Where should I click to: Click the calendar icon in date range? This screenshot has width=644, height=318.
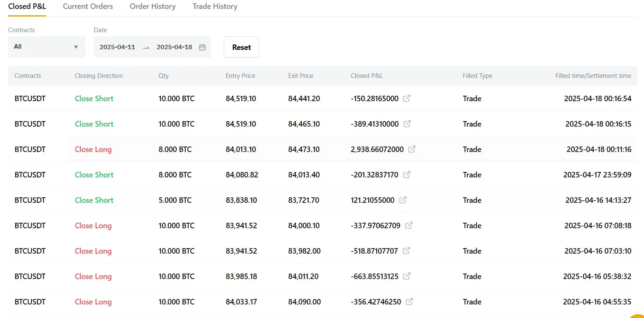202,47
